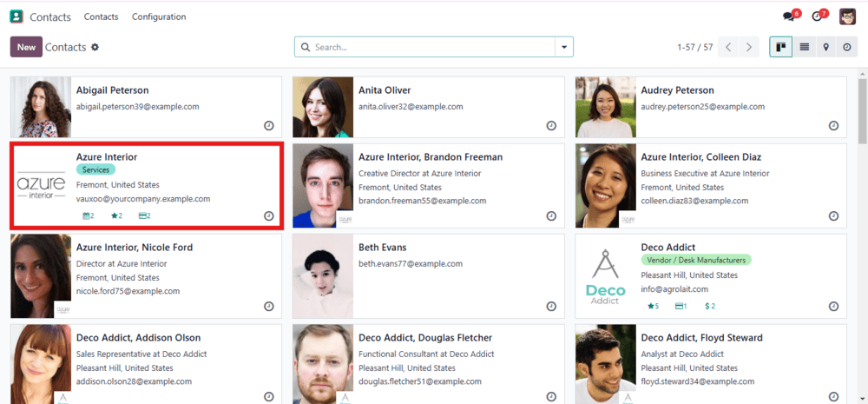Open Anita Oliver's photo thumbnail

[323, 107]
